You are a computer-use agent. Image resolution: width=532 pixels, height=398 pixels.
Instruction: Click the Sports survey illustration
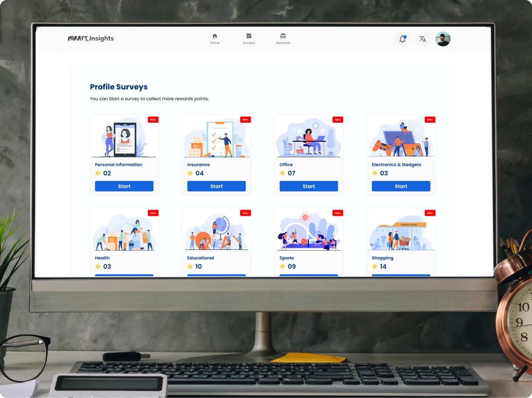click(309, 231)
